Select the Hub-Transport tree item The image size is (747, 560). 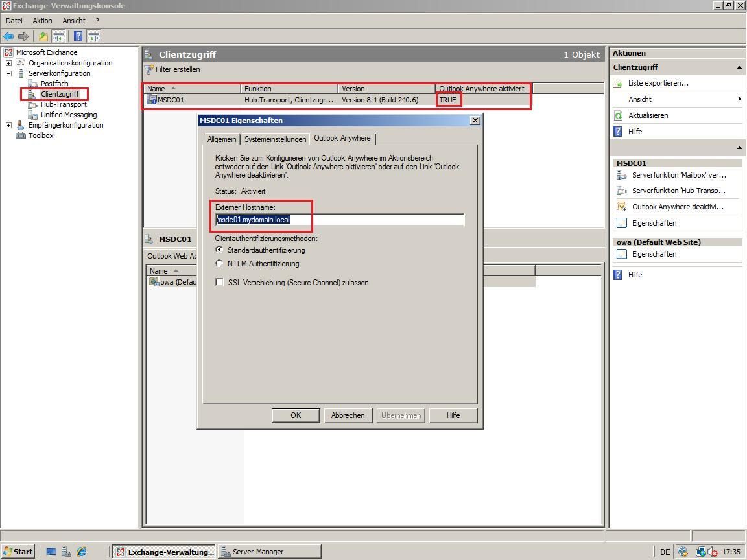tap(64, 105)
